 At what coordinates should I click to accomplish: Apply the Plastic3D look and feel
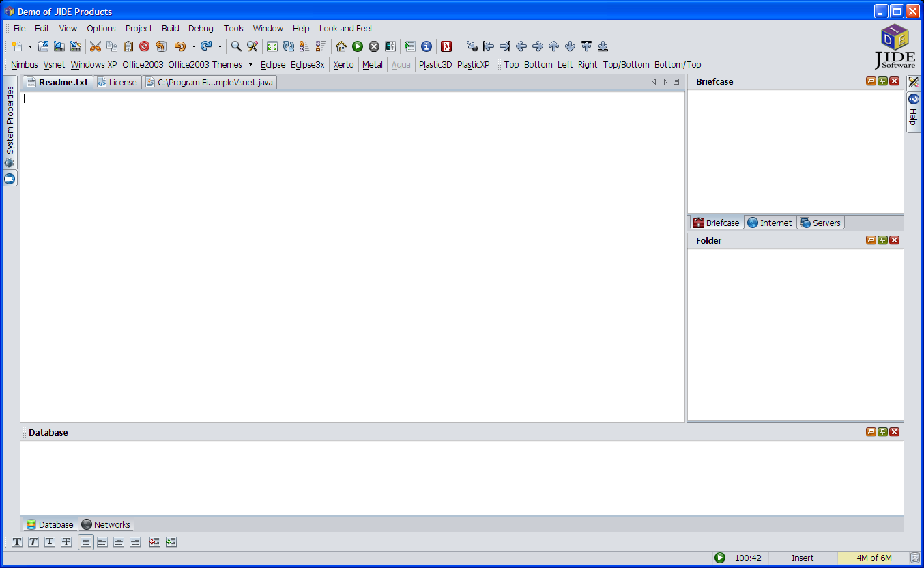pos(435,65)
